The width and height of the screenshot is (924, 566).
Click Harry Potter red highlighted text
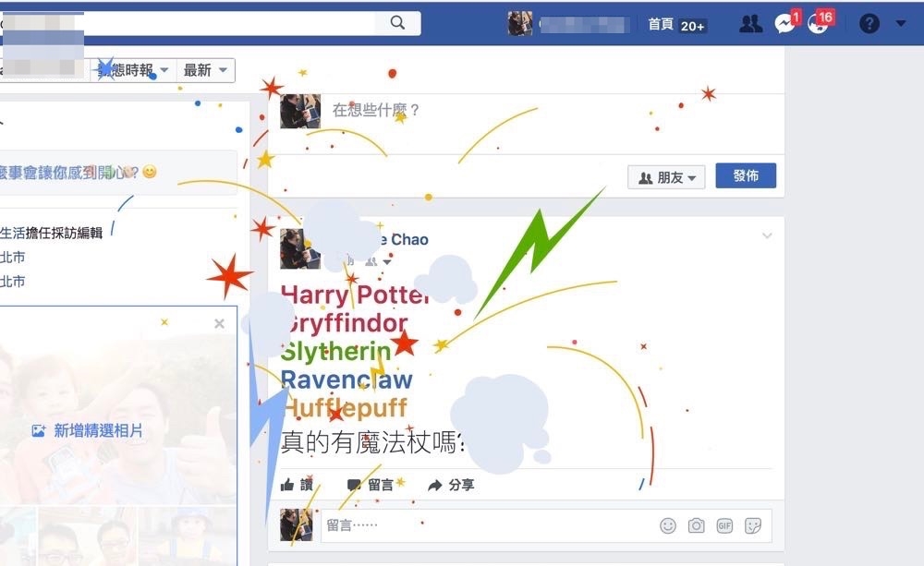tap(356, 295)
